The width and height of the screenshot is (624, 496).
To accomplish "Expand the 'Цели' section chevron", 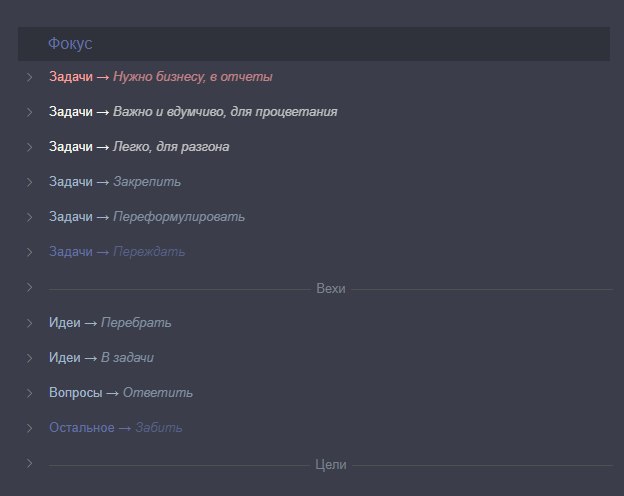I will point(29,463).
